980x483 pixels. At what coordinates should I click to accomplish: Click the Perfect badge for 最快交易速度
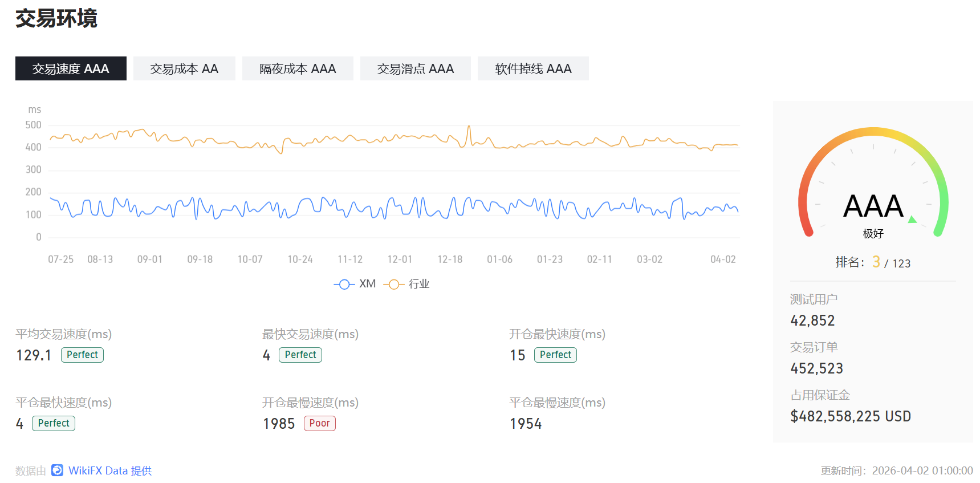pos(300,355)
